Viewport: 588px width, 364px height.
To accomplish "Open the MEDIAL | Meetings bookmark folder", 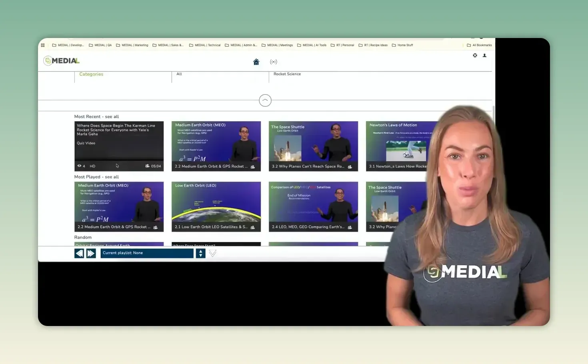I will point(277,45).
